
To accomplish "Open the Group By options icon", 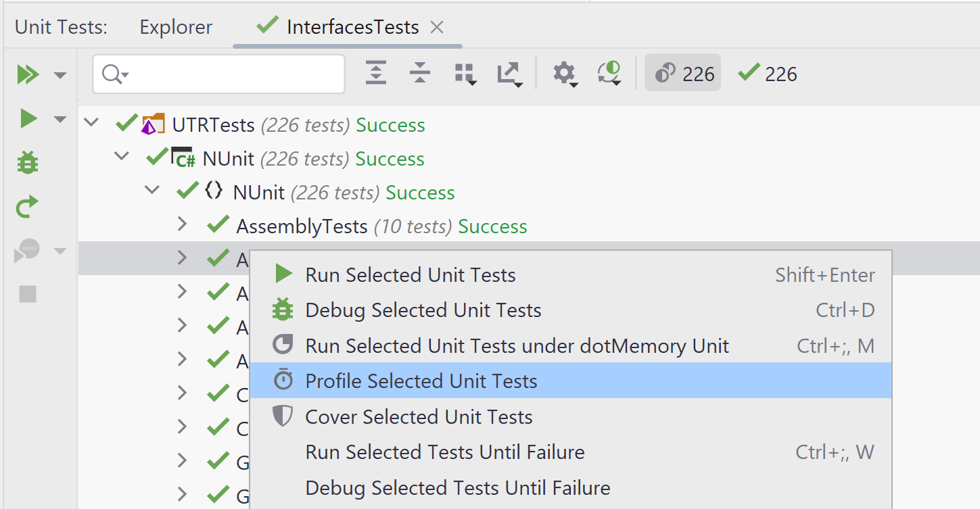I will tap(466, 74).
